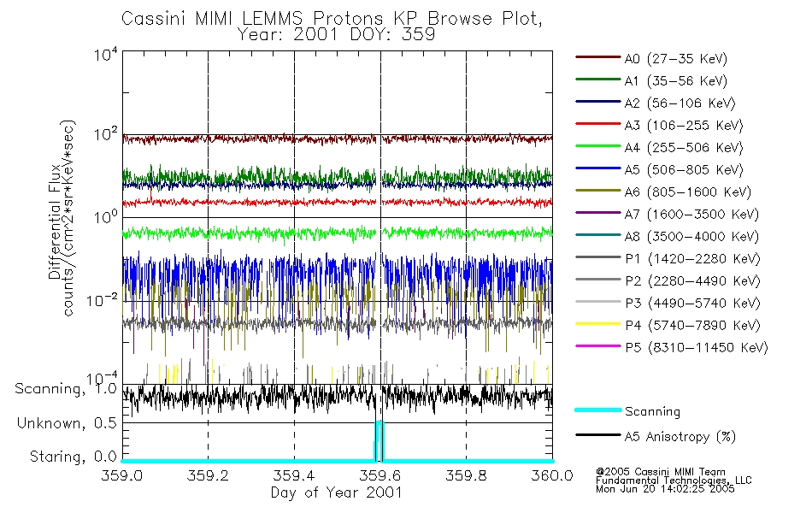Viewport: 812px width, 513px height.
Task: Click the Staring, 0.0 axis label
Action: [73, 457]
